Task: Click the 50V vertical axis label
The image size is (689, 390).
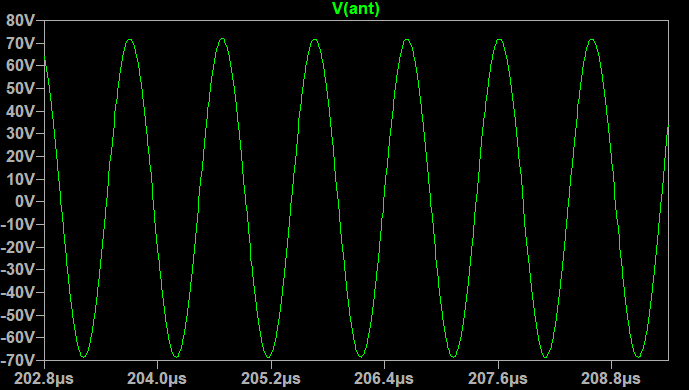Action: point(20,88)
